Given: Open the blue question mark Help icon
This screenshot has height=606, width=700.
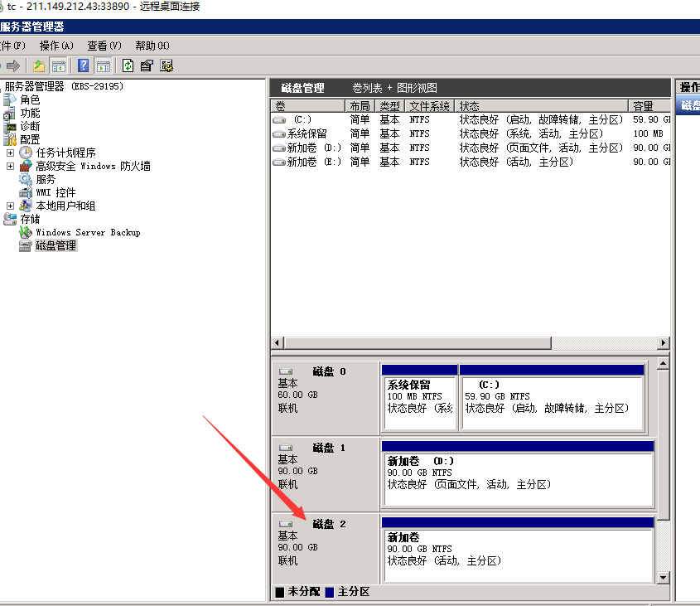Looking at the screenshot, I should click(x=84, y=65).
